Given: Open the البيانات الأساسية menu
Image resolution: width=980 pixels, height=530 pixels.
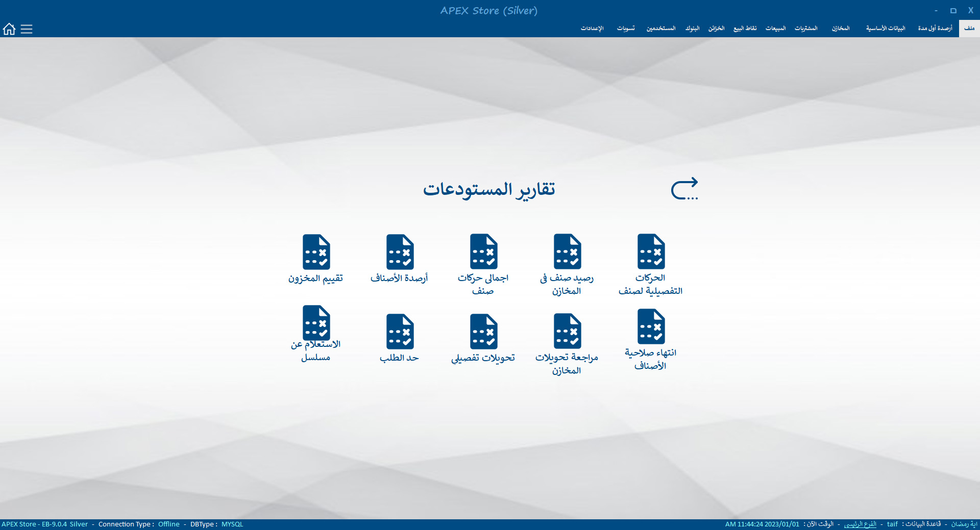Looking at the screenshot, I should pos(886,29).
